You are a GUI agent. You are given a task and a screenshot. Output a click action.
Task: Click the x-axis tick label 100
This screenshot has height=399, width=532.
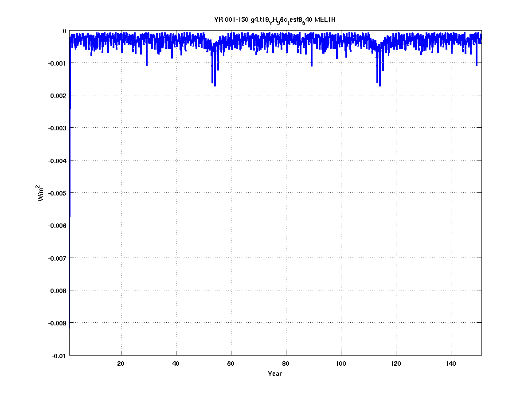[341, 364]
